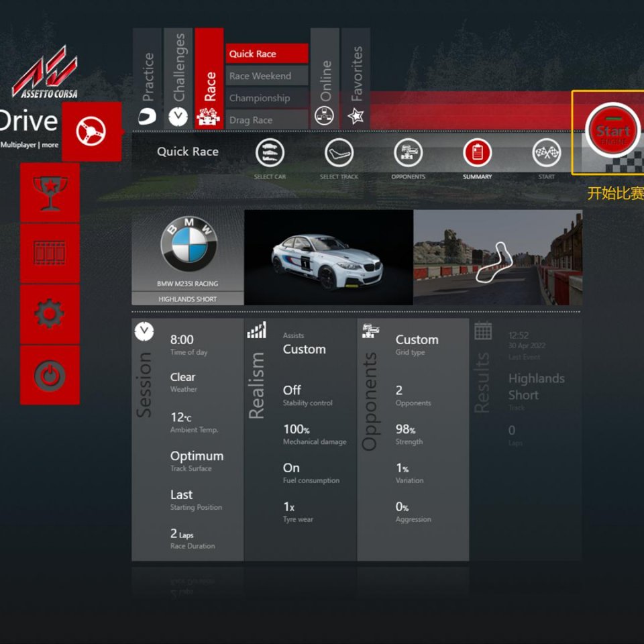Switch to the Favorites tab

tap(356, 79)
